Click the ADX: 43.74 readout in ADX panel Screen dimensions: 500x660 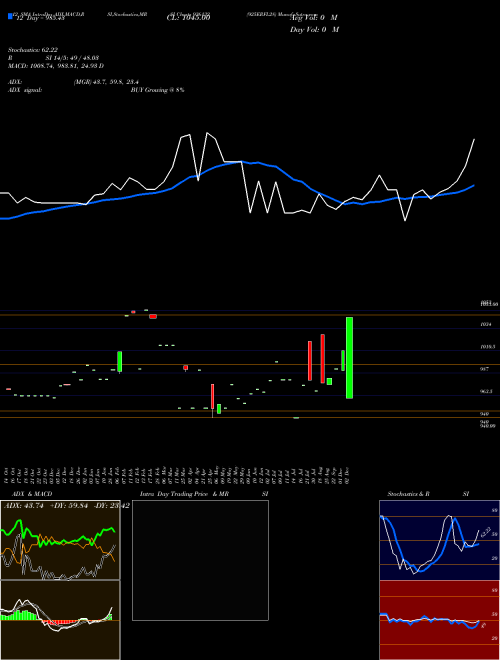(x=24, y=506)
